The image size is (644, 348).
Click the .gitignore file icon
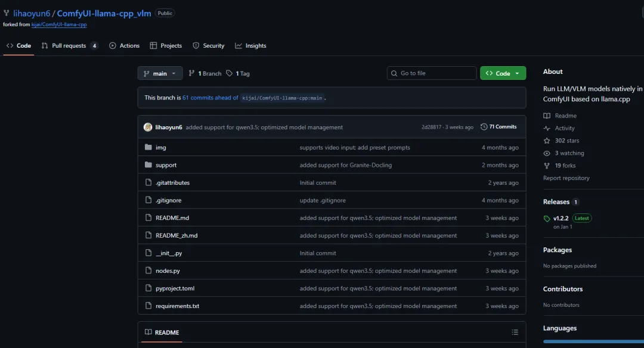pos(148,200)
